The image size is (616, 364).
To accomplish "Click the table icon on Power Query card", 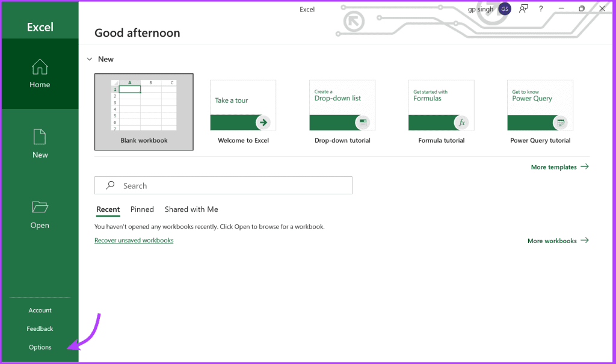I will (x=561, y=123).
